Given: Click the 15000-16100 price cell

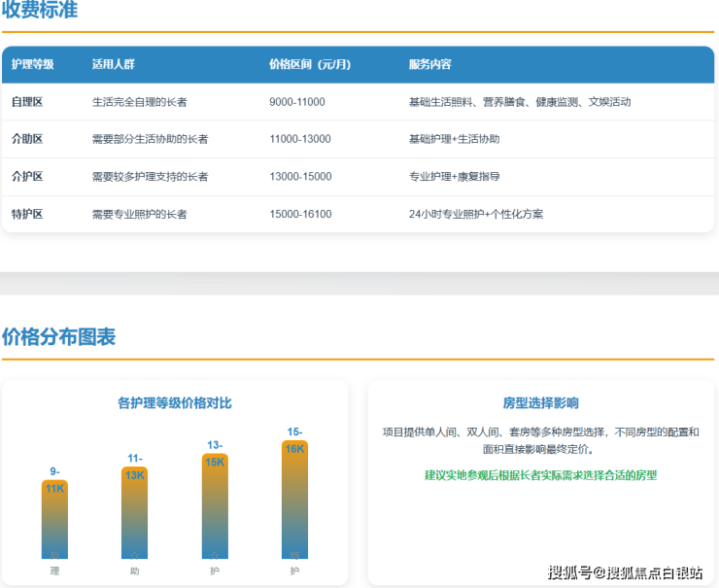Looking at the screenshot, I should 300,214.
